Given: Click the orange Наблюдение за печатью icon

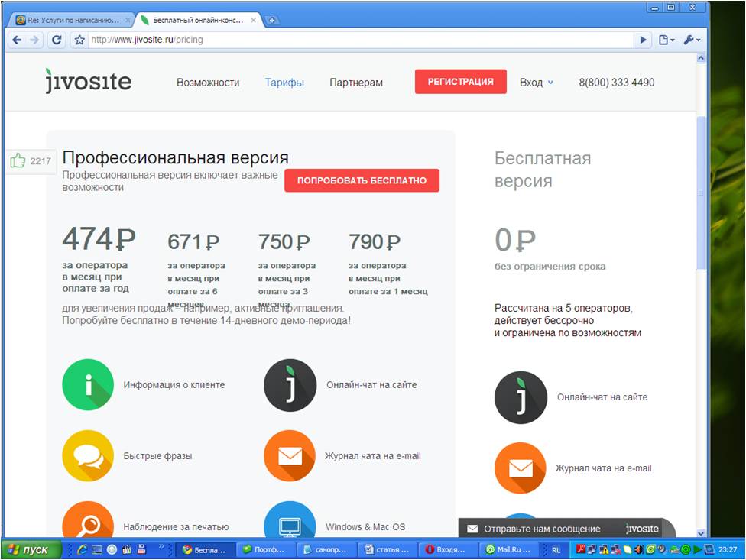Looking at the screenshot, I should point(88,519).
